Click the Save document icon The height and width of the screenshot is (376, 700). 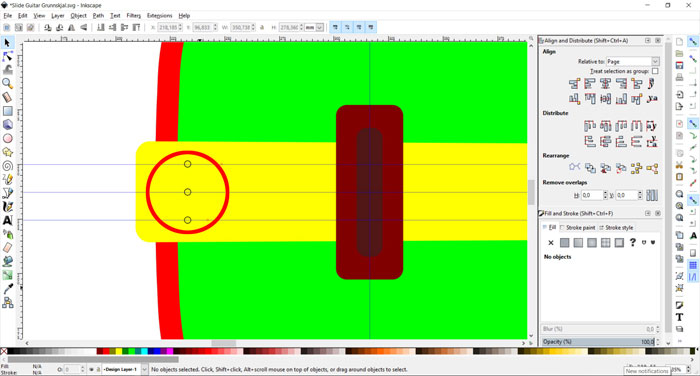click(679, 66)
